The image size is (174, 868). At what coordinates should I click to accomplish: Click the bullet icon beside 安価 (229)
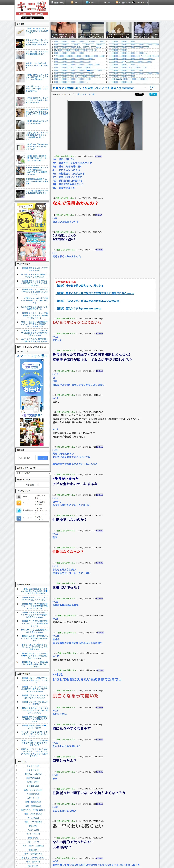tap(17, 850)
